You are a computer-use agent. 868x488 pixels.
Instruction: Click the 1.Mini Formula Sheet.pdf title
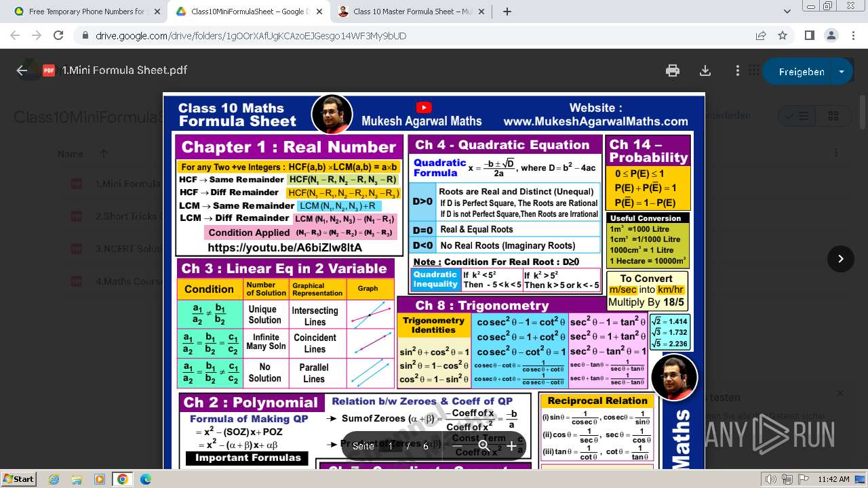[x=125, y=70]
